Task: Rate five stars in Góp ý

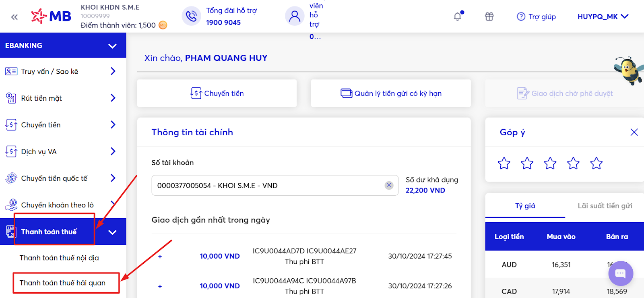Action: pyautogui.click(x=597, y=163)
